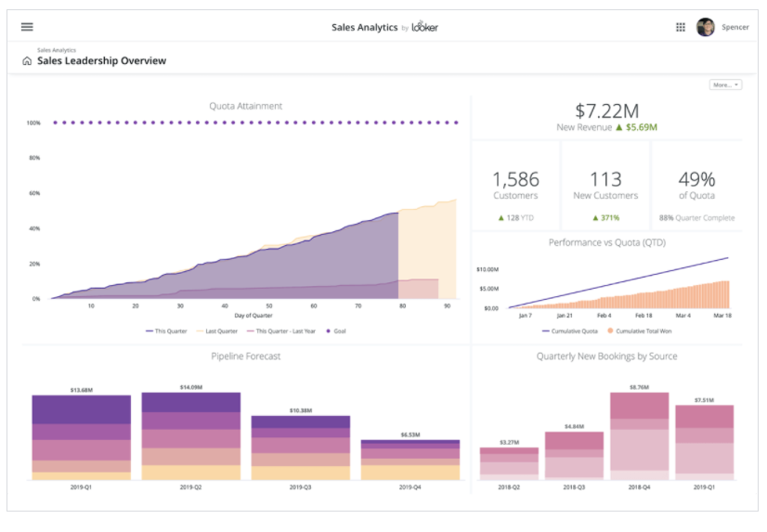Toggle This Quarter legend series

point(166,331)
